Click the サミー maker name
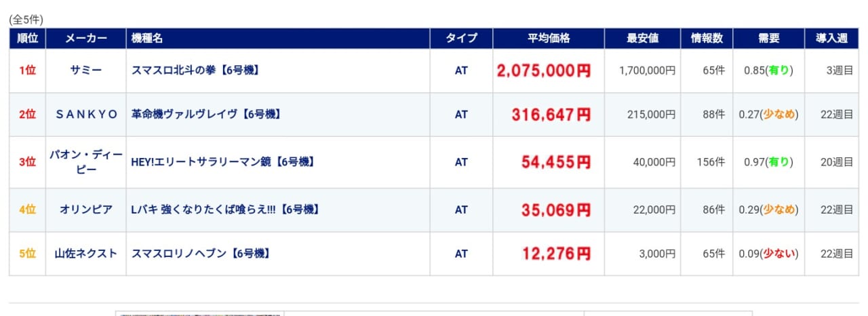This screenshot has height=316, width=868. (86, 71)
